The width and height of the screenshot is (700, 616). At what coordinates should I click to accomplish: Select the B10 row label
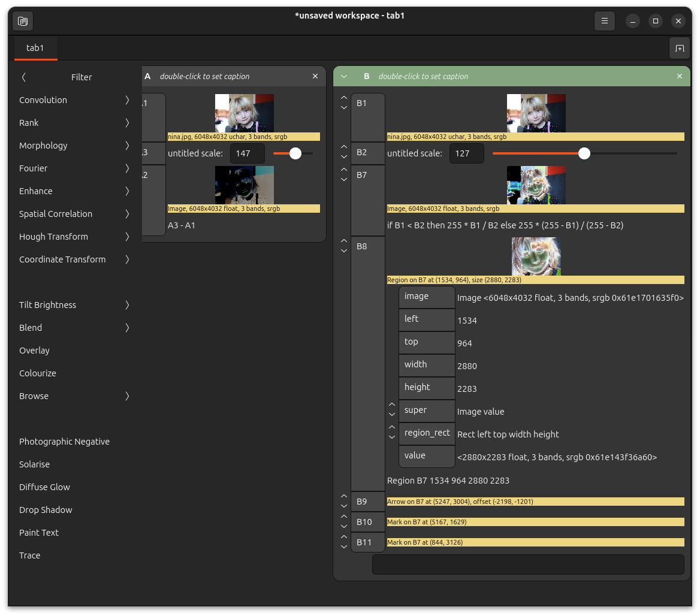368,522
